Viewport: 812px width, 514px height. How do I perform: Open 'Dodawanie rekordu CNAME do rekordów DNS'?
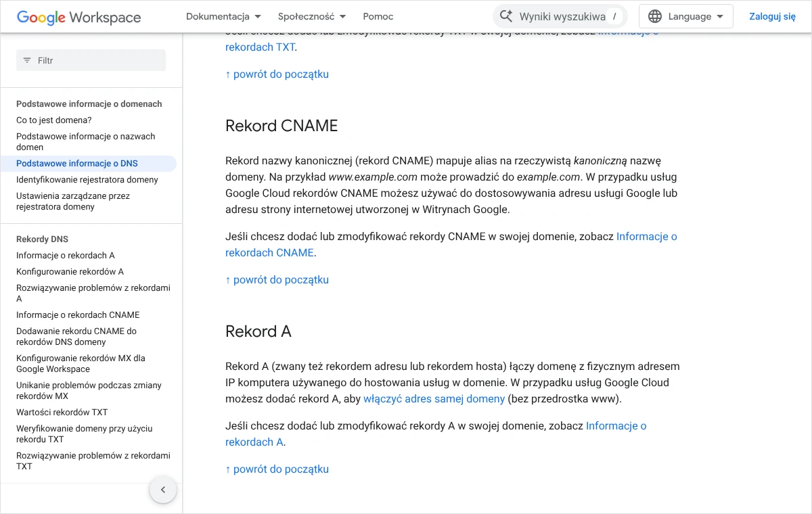click(76, 336)
